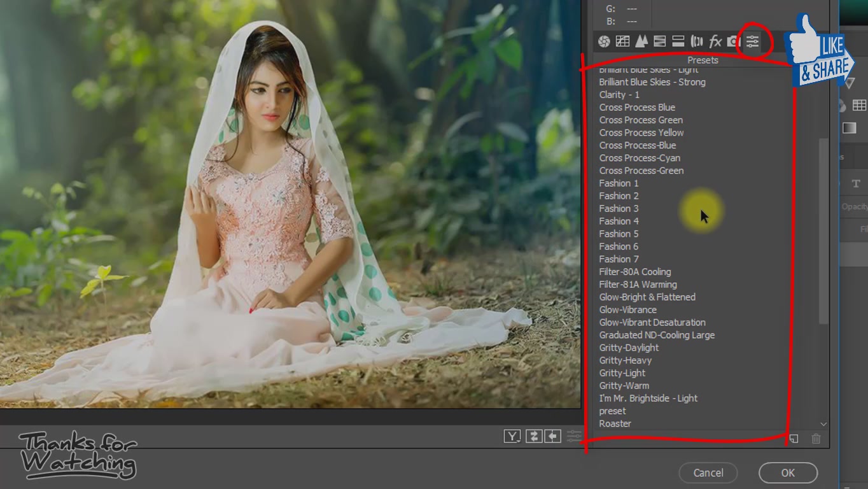Select the Cross Process Yellow preset

pyautogui.click(x=641, y=132)
